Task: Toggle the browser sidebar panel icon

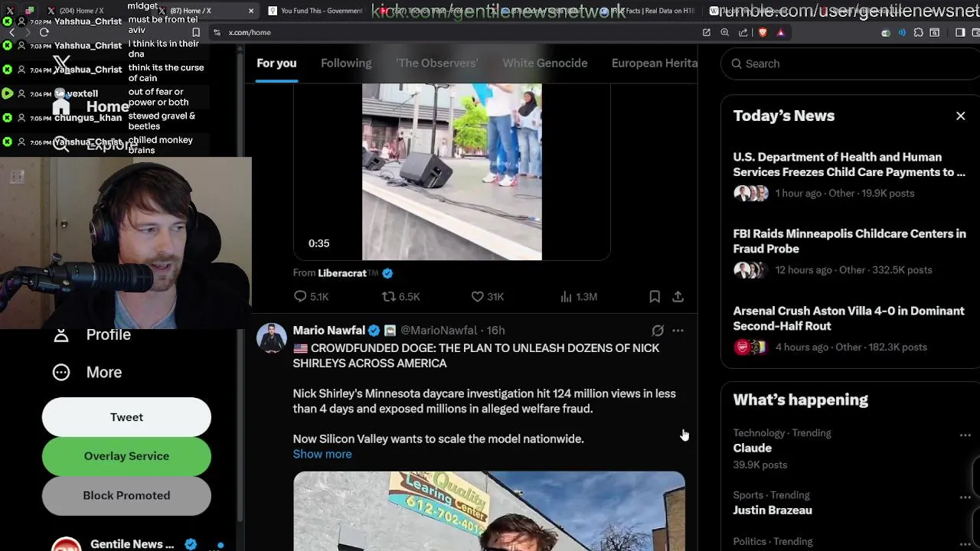Action: (960, 32)
